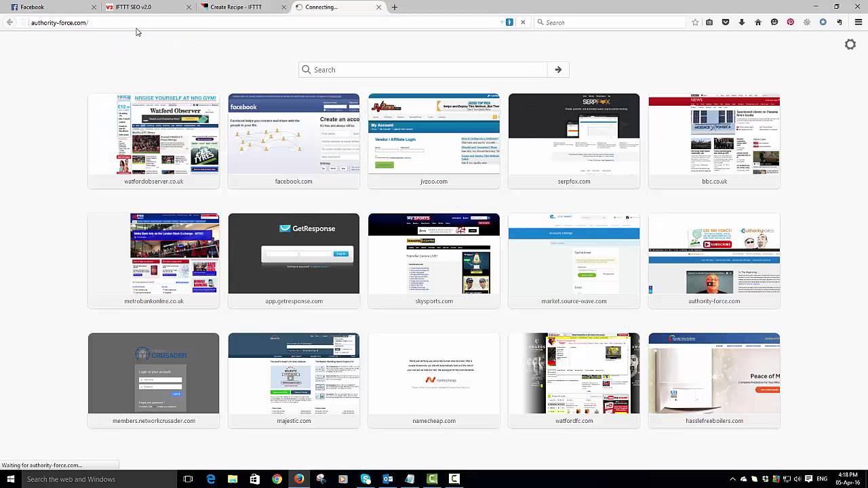Open jvzoo.com tile
Image resolution: width=868 pixels, height=488 pixels.
[434, 141]
